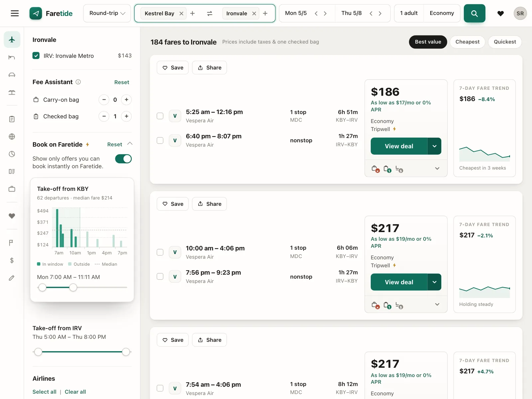Click the Take-off from KBY left slider handle
This screenshot has height=399, width=532.
42,287
